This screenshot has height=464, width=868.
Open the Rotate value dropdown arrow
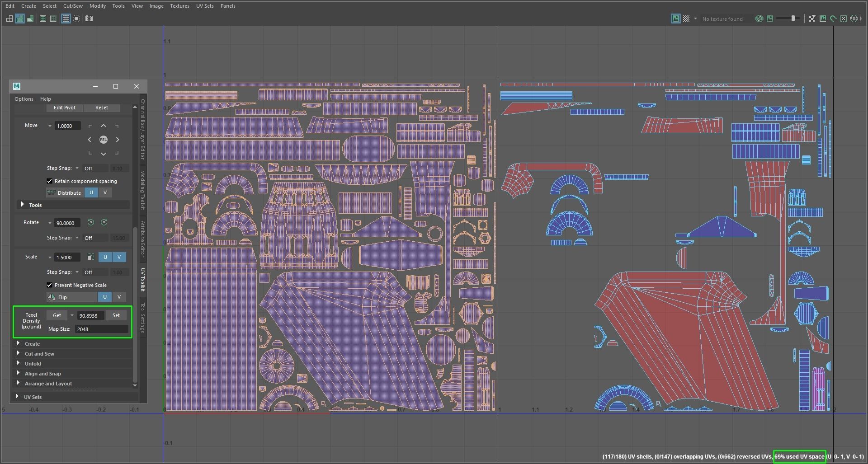pyautogui.click(x=50, y=223)
